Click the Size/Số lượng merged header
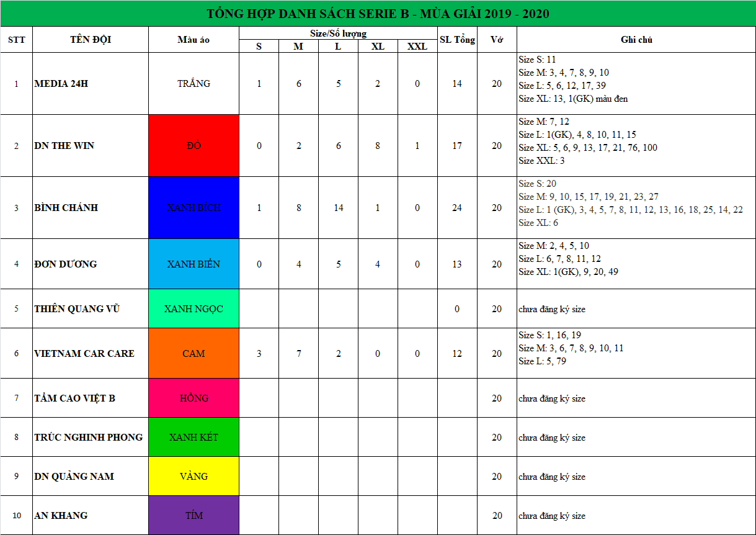 point(338,34)
